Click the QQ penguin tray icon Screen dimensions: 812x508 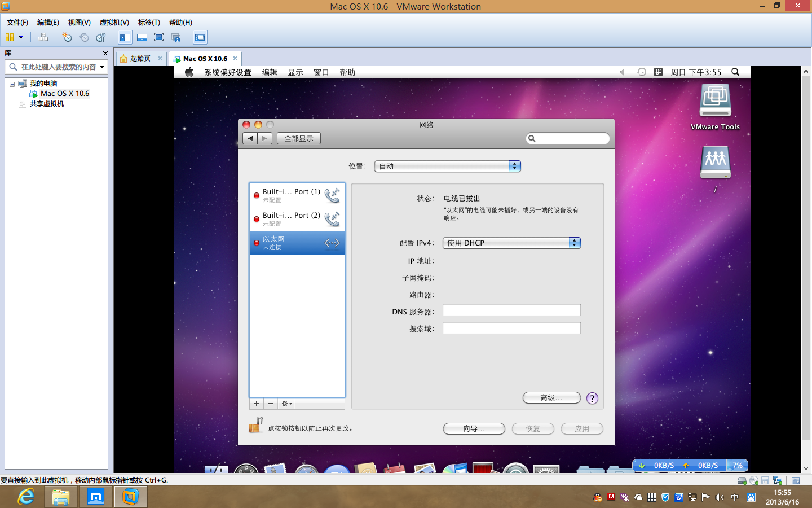597,497
